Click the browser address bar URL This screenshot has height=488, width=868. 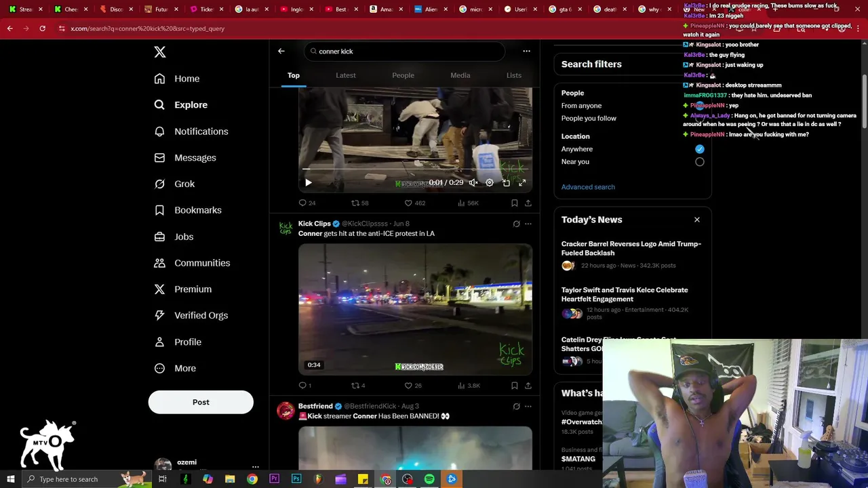coord(148,28)
